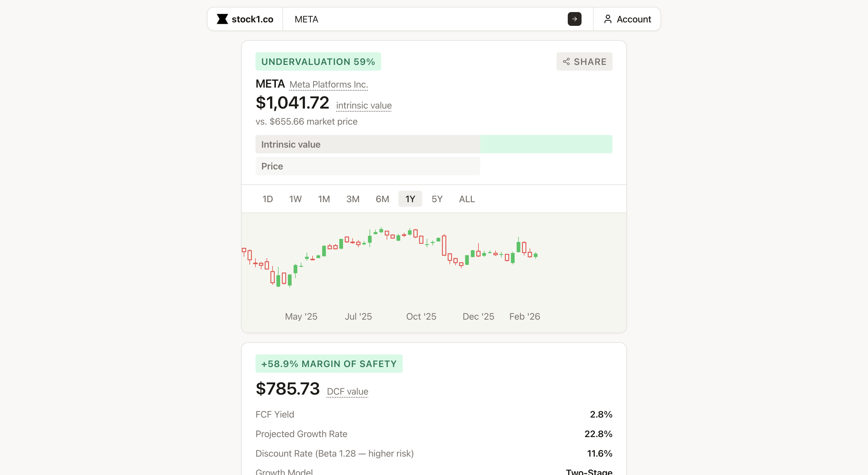Switch to the 1D chart timeframe
868x475 pixels.
click(x=268, y=199)
